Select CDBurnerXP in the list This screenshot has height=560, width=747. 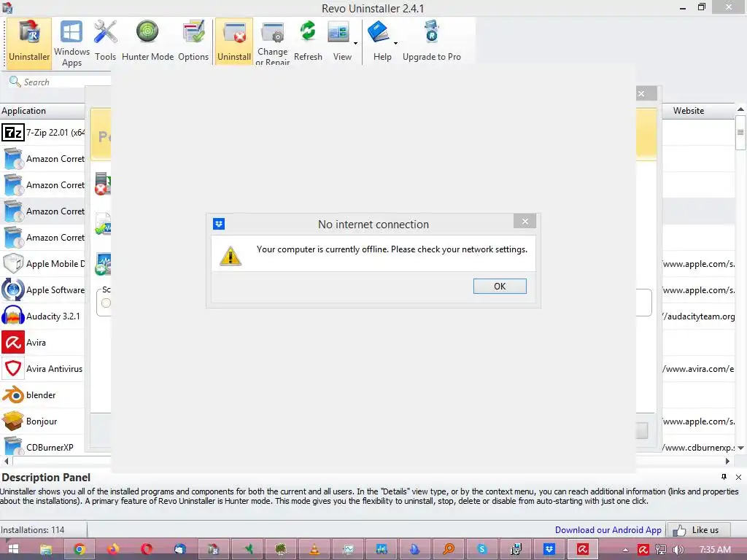43,447
